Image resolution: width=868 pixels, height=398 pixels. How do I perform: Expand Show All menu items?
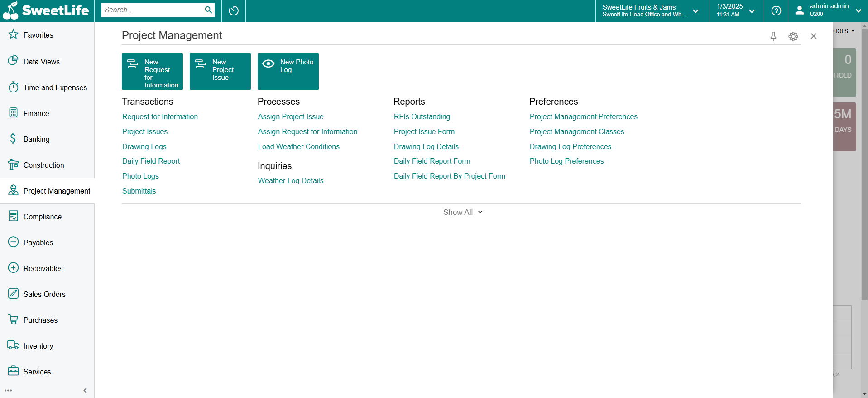462,212
